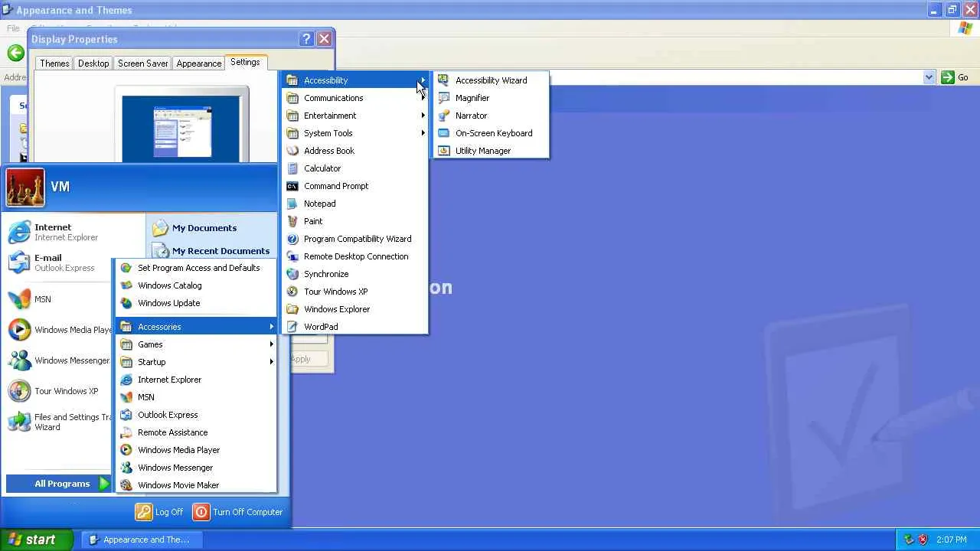Click the Go button in address bar
The height and width of the screenshot is (551, 980).
pyautogui.click(x=955, y=77)
